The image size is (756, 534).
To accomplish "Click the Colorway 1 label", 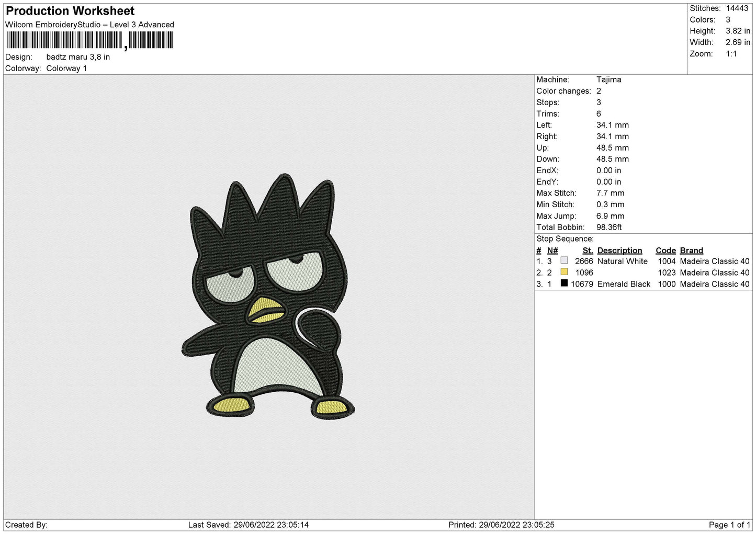I will (66, 69).
